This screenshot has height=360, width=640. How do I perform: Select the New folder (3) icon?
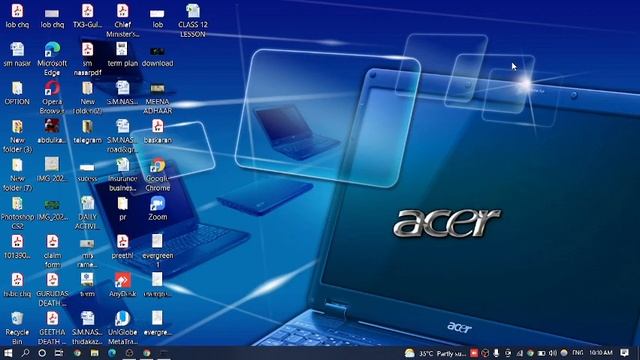pos(17,136)
